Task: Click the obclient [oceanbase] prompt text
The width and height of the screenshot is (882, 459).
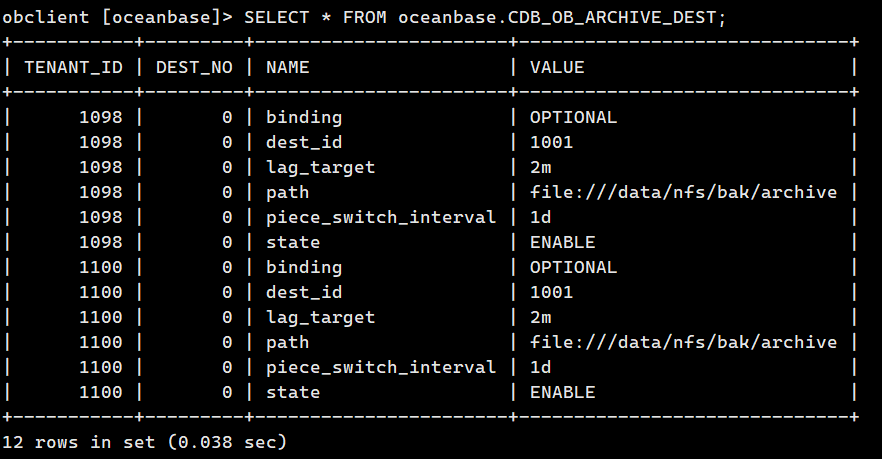Action: coord(117,17)
